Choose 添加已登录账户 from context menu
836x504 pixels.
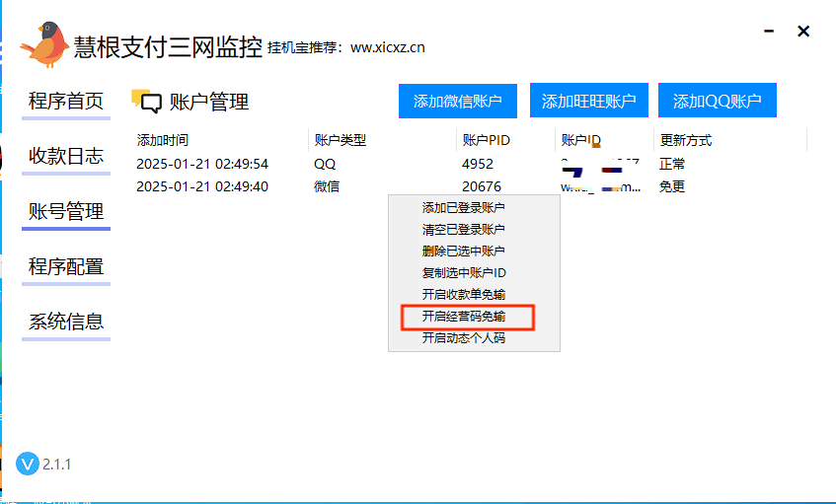[x=474, y=207]
